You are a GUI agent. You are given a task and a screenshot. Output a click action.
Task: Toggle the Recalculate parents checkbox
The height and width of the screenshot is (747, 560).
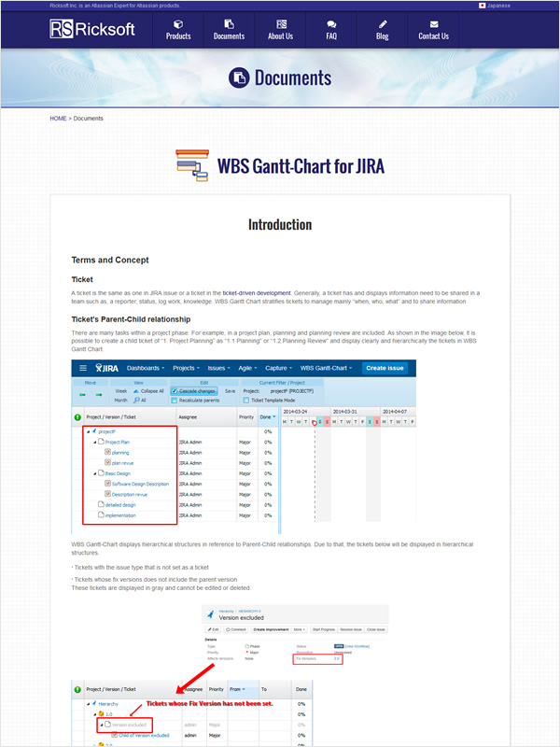click(x=174, y=401)
